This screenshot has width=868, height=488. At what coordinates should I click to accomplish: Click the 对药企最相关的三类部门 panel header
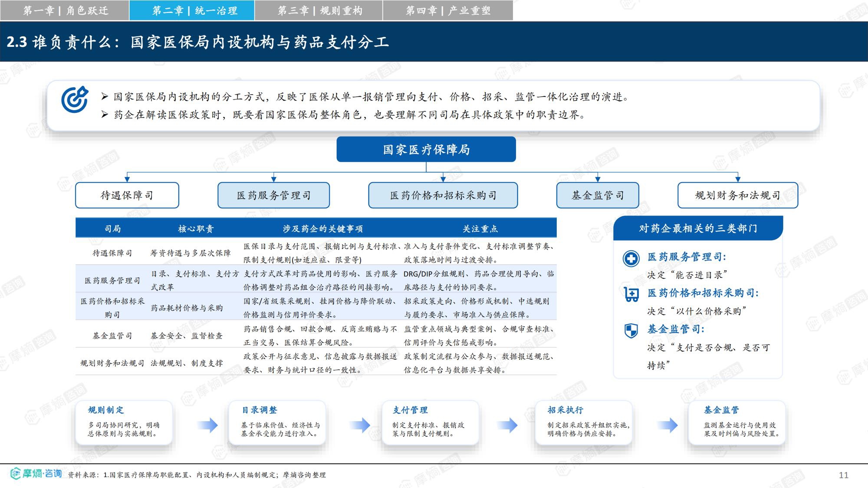(698, 228)
